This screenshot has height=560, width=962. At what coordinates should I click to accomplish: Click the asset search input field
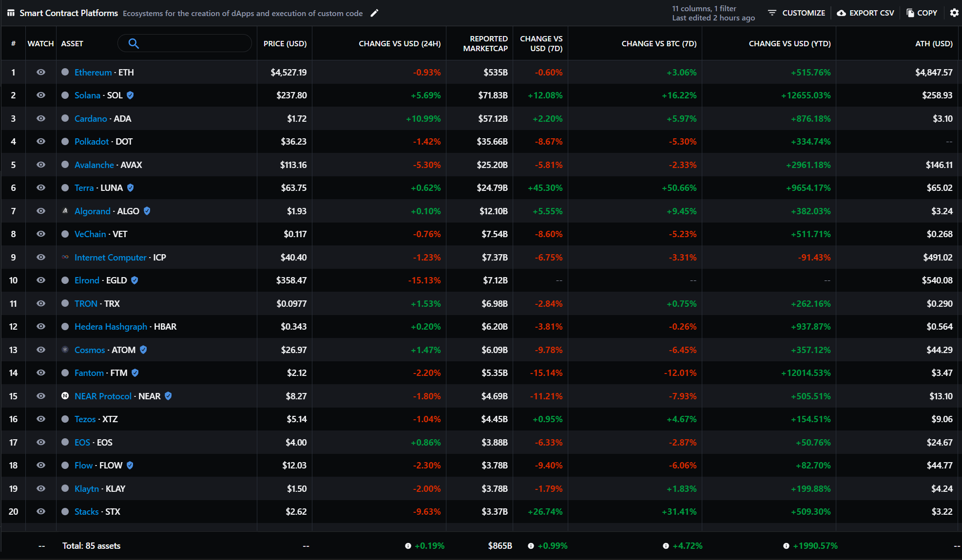click(x=194, y=43)
